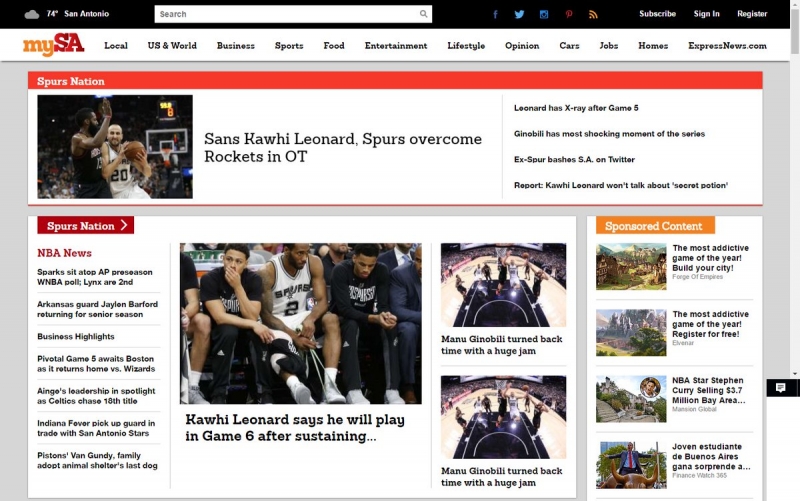Open the US & World menu
Viewport: 800px width, 501px height.
pos(172,45)
